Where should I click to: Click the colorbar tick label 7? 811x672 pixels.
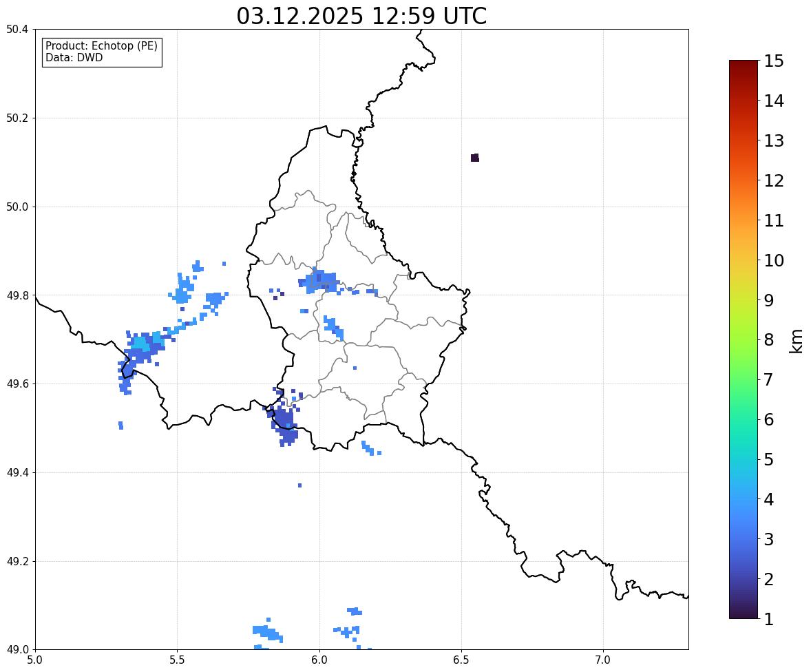pos(769,379)
